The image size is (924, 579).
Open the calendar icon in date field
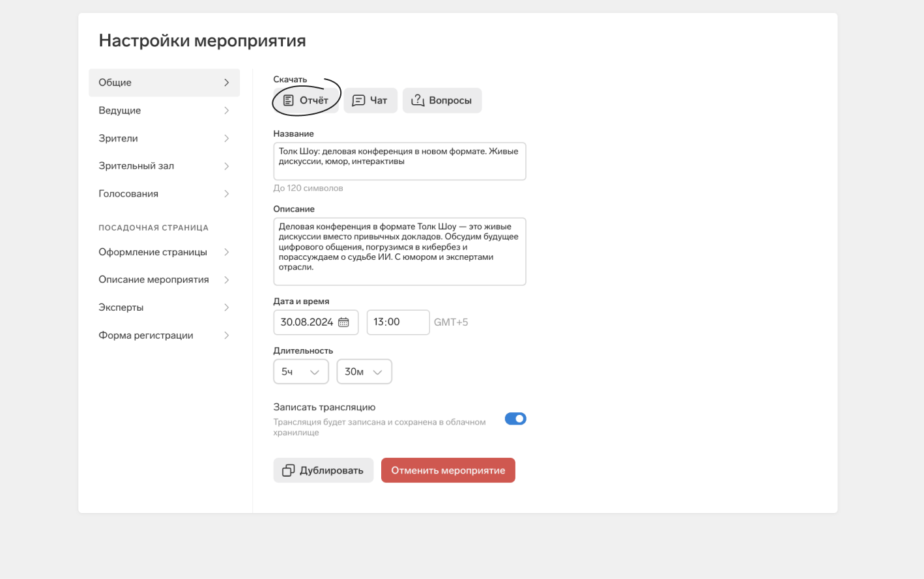coord(343,322)
